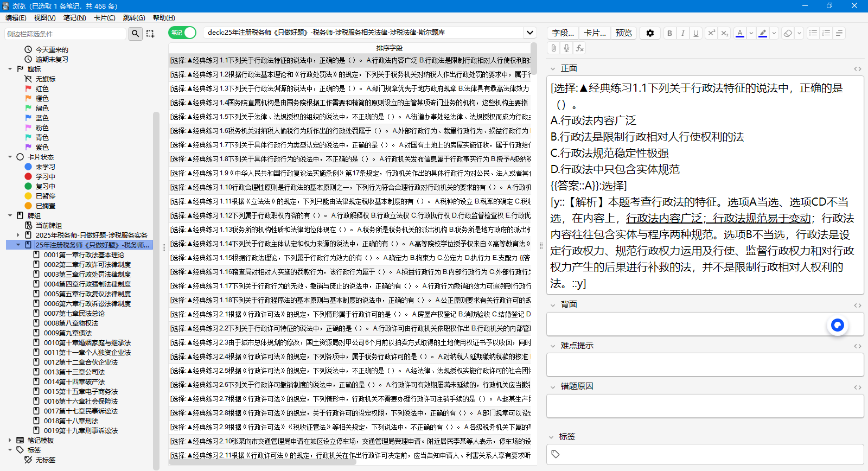This screenshot has width=868, height=471.
Task: Filter by 逾期未复习 cards
Action: pos(52,59)
